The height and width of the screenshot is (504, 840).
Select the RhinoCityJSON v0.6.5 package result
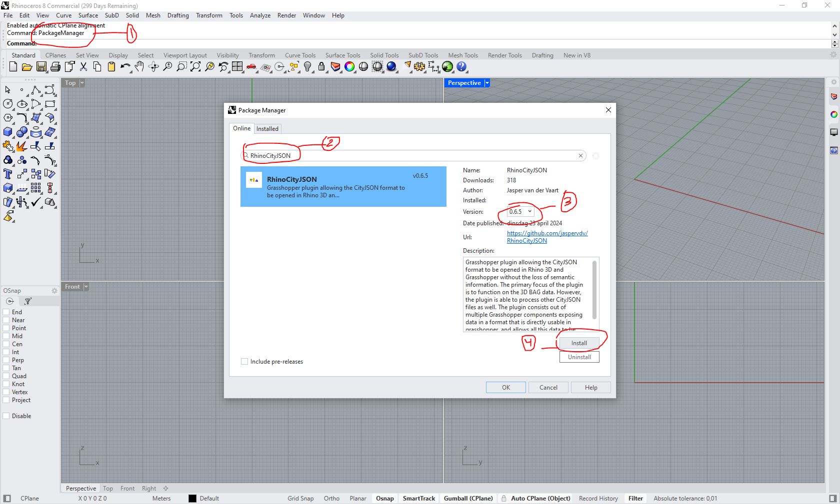point(343,186)
